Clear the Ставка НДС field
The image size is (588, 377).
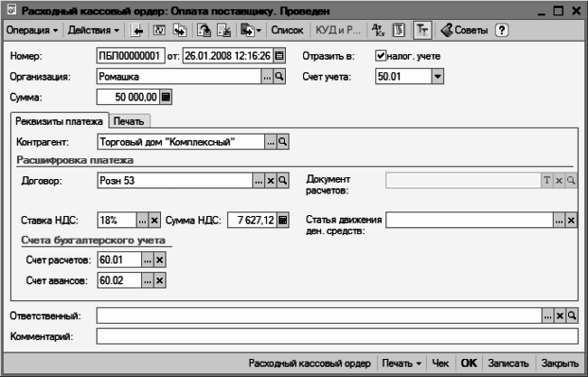click(154, 220)
